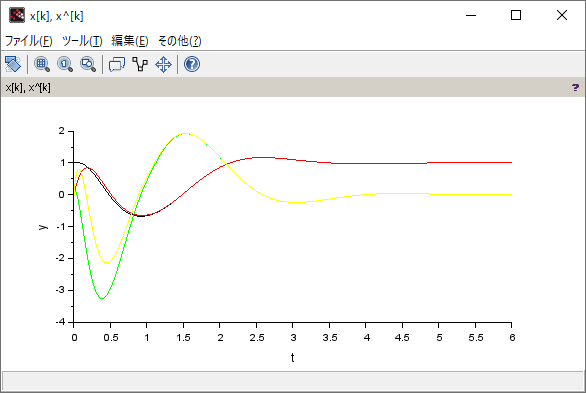Click the green curve's lowest minimum
The image size is (586, 393).
(x=102, y=298)
